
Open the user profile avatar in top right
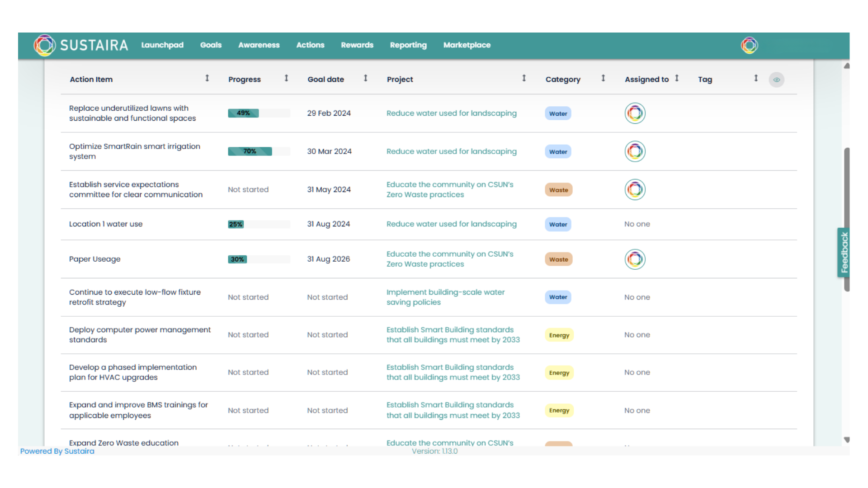pos(749,45)
